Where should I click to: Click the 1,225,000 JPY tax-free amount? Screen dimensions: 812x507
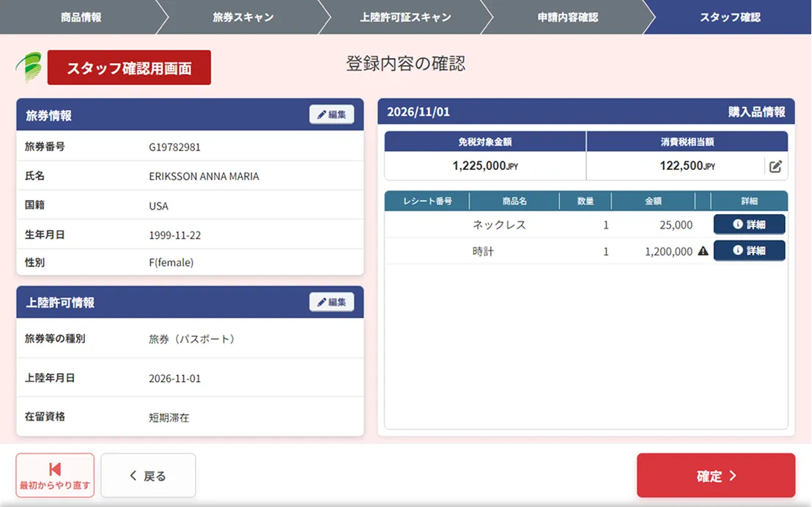pyautogui.click(x=485, y=166)
